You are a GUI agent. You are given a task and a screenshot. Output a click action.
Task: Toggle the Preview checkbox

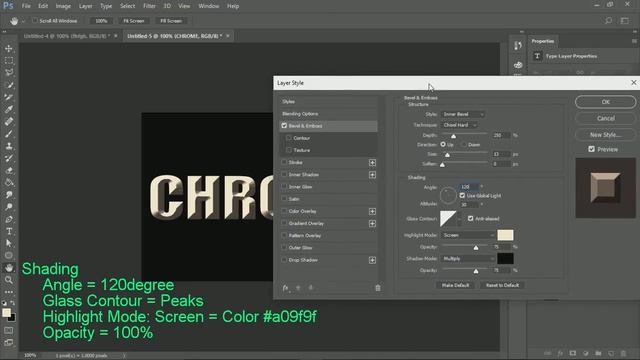pyautogui.click(x=591, y=149)
